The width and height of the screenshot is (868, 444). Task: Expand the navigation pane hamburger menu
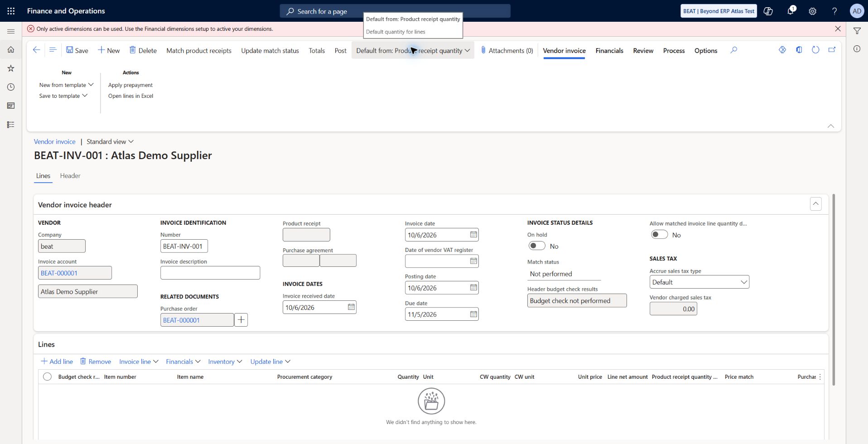[x=11, y=31]
